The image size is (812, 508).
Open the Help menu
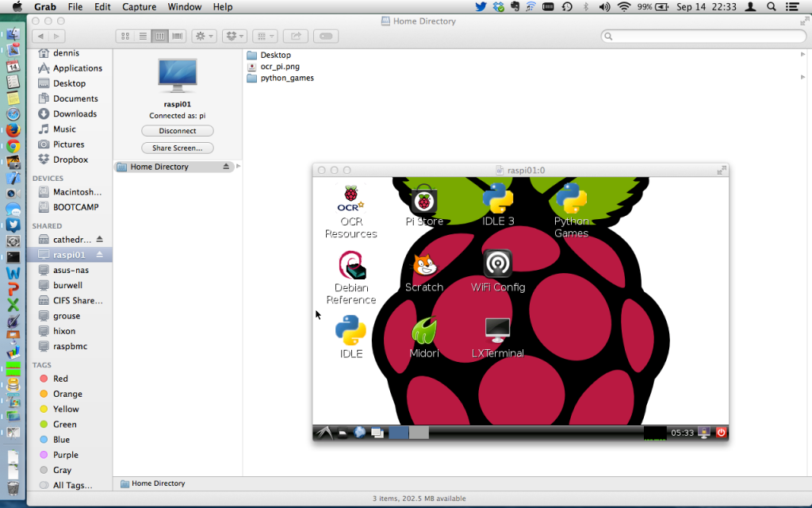[x=223, y=6]
